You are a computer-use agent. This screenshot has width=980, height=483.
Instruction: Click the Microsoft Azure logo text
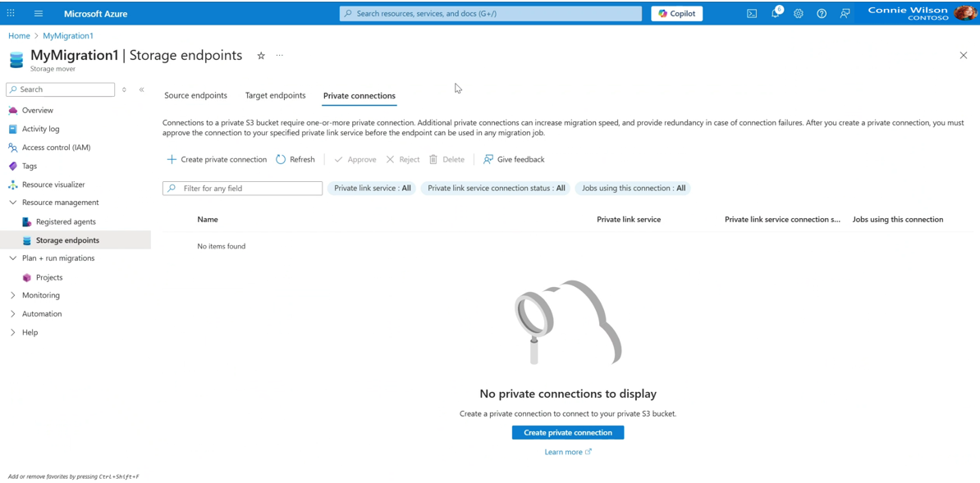coord(97,13)
